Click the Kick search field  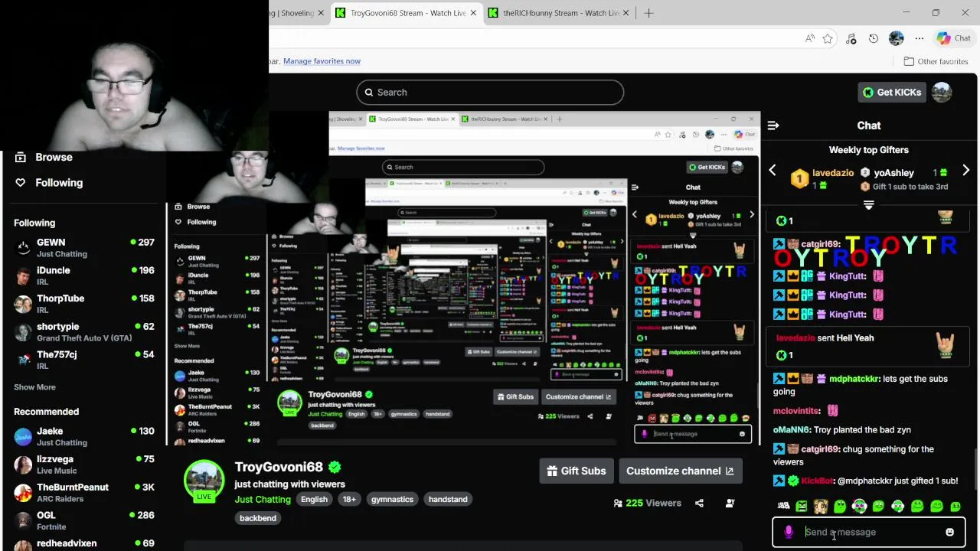pyautogui.click(x=490, y=92)
